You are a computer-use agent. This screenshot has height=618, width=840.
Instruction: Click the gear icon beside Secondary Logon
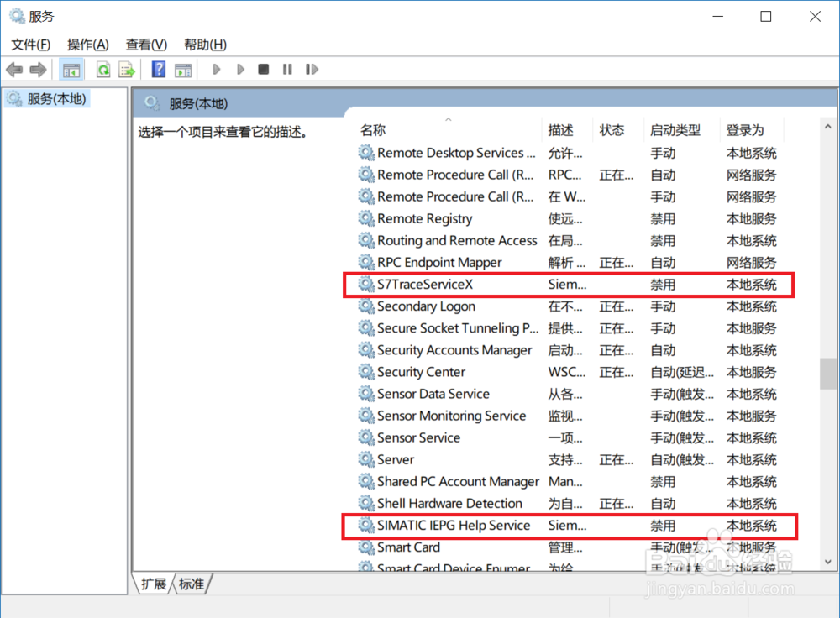[366, 306]
